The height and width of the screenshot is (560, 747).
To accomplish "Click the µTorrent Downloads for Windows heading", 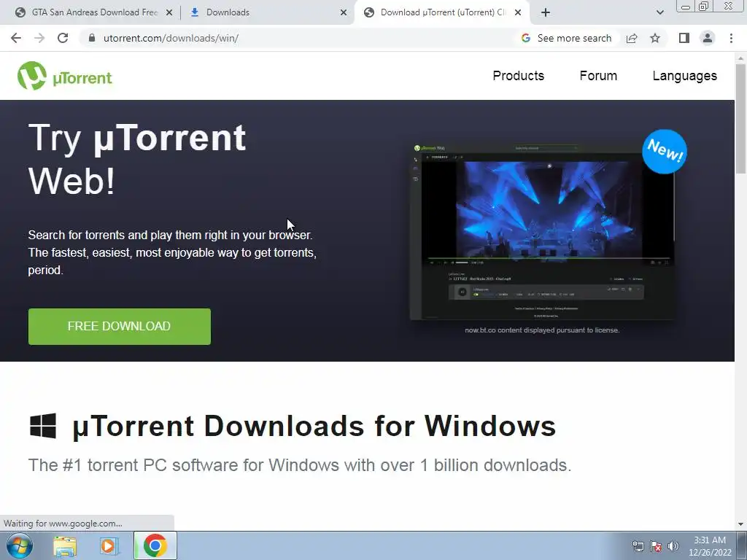I will click(x=314, y=426).
